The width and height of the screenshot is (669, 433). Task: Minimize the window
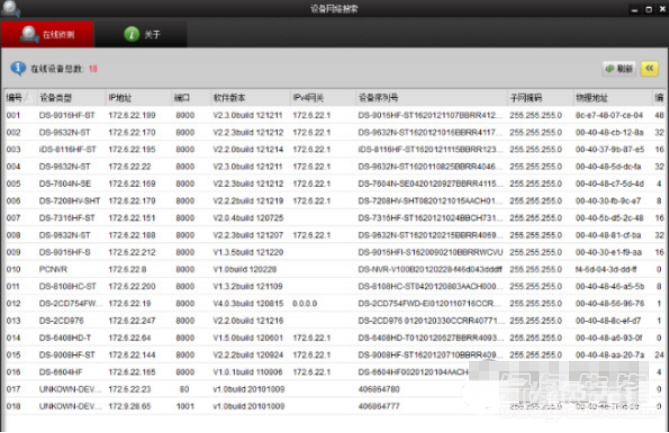[x=634, y=9]
